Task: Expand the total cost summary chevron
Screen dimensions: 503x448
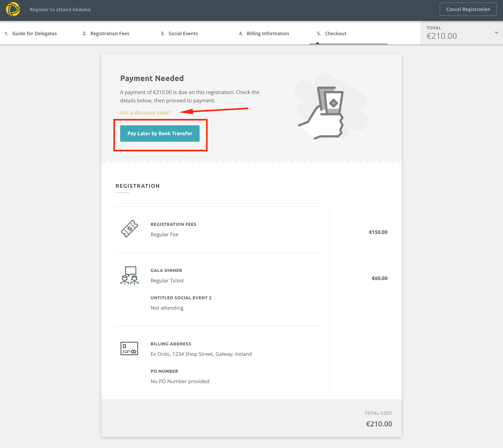Action: point(496,32)
